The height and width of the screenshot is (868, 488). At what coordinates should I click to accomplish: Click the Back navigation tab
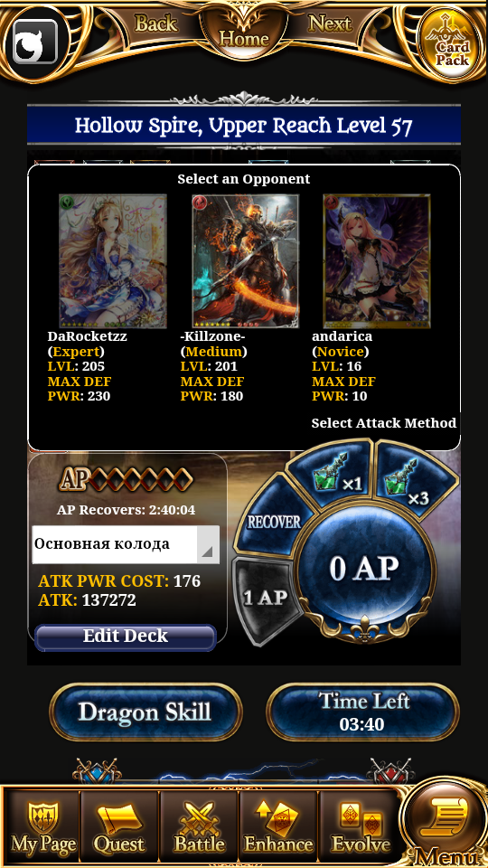tap(156, 24)
